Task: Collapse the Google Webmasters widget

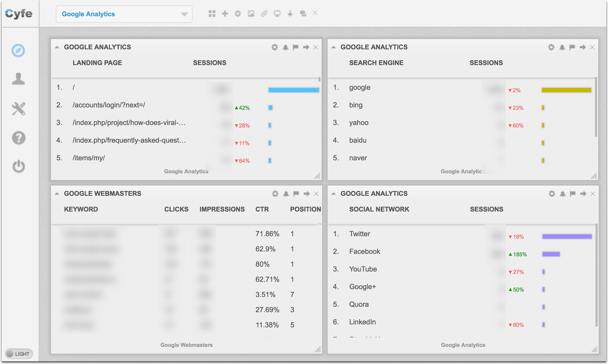Action: pyautogui.click(x=57, y=194)
